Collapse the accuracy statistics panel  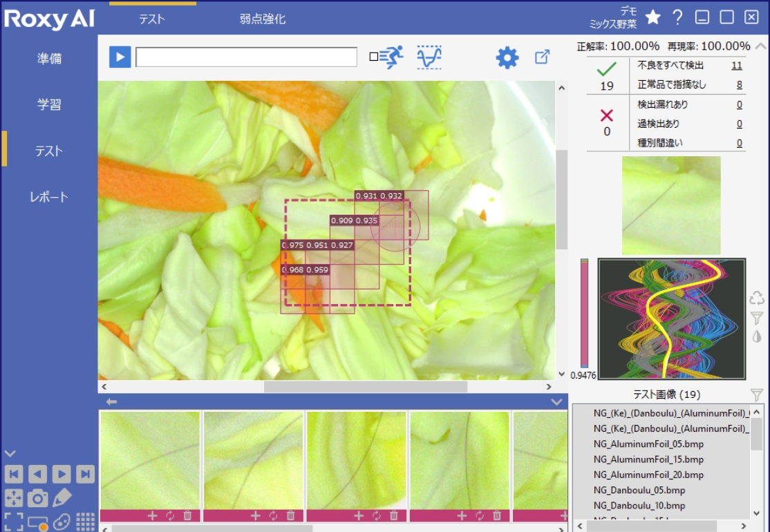pos(760,46)
